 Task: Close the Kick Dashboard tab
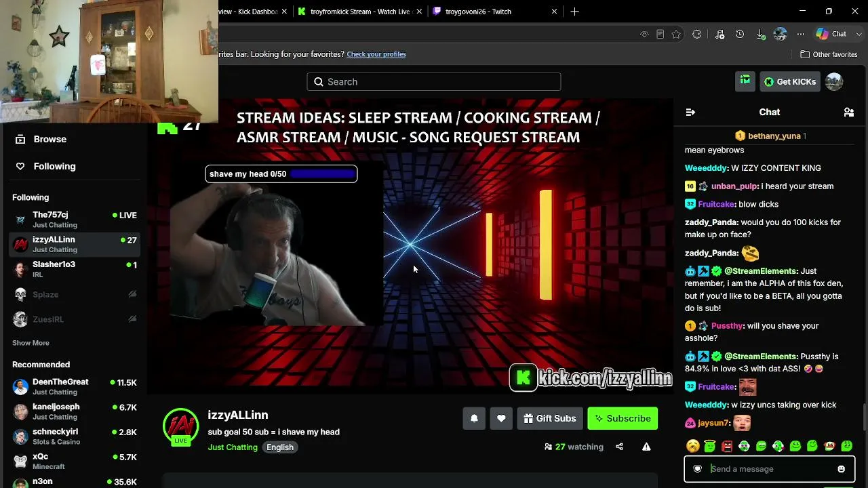[284, 12]
